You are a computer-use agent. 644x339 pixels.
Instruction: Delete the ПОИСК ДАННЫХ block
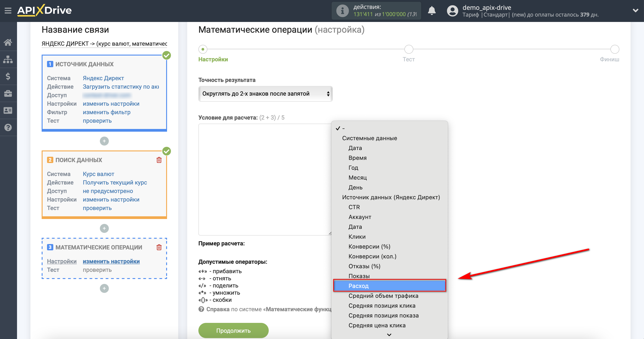(159, 160)
